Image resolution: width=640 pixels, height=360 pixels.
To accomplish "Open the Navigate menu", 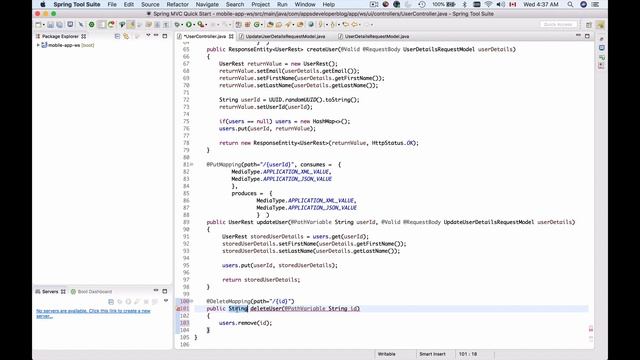I will [x=207, y=4].
